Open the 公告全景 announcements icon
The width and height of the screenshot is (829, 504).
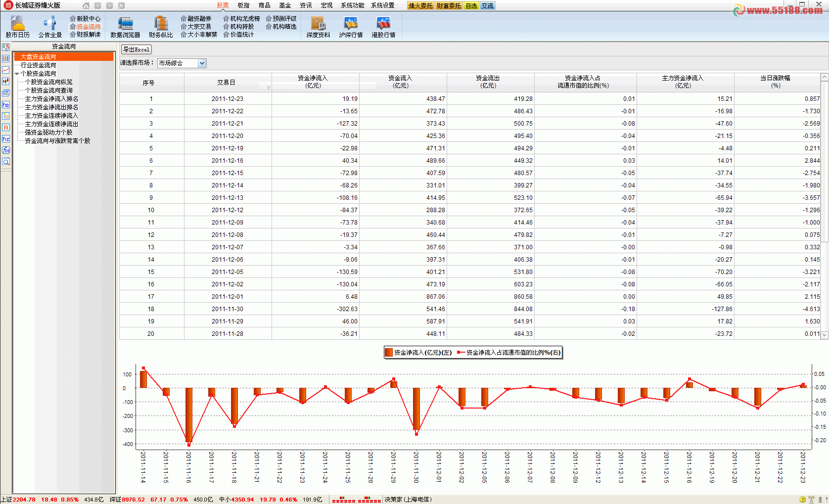coord(50,27)
